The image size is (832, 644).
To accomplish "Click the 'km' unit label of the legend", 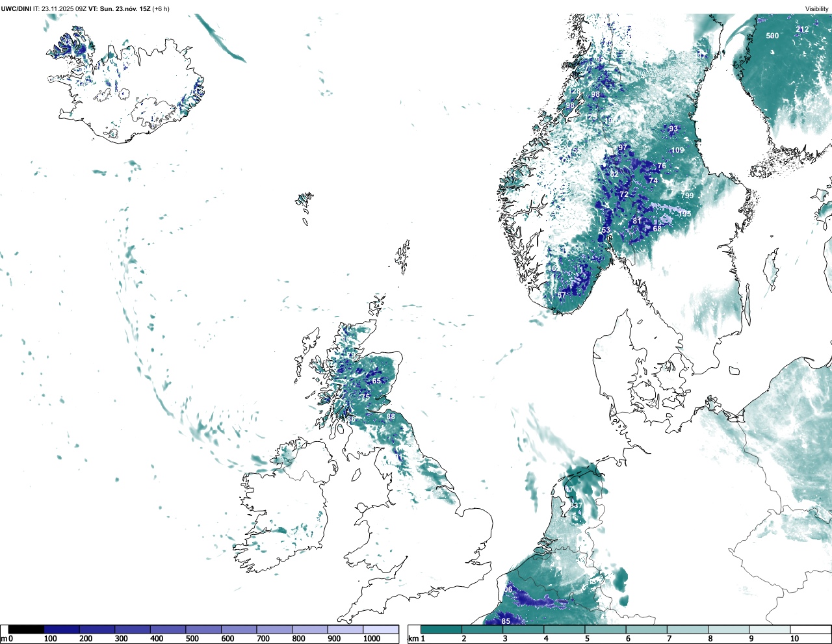I will pyautogui.click(x=412, y=639).
